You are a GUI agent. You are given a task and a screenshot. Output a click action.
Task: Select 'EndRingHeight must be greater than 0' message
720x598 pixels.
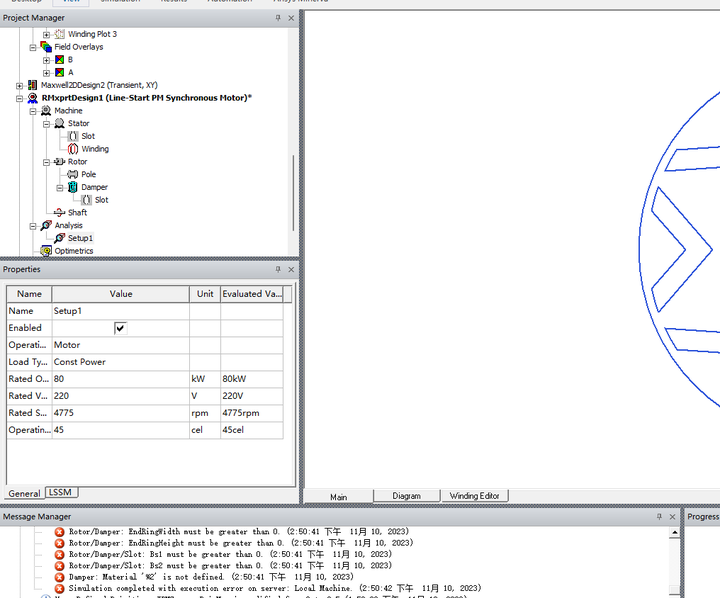point(241,543)
